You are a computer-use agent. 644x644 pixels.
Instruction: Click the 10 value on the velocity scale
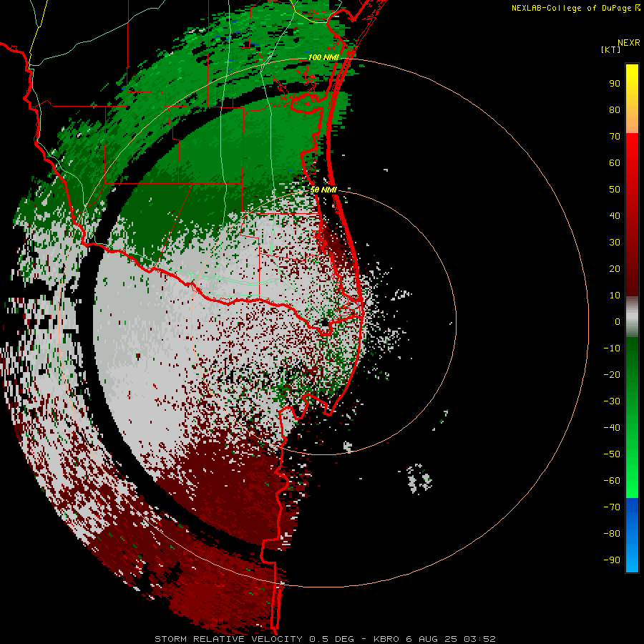615,296
